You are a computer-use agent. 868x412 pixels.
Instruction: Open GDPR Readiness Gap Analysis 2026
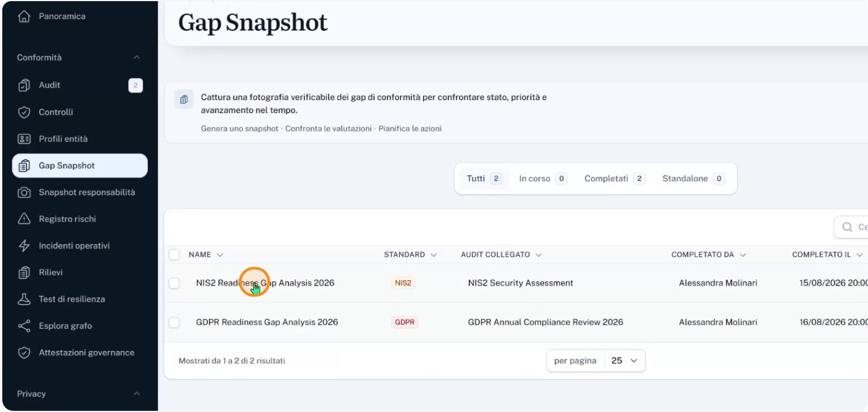(267, 323)
